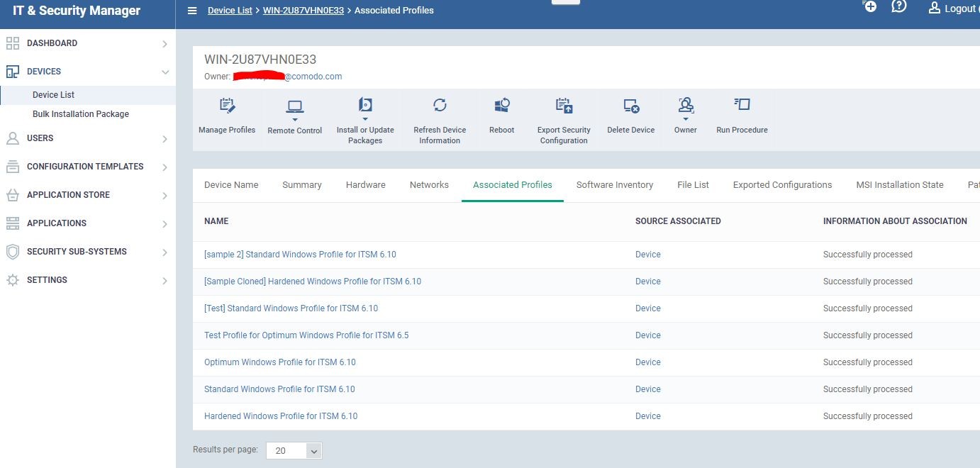The image size is (980, 468).
Task: Open [sample 2] Standard Windows Profile link
Action: 300,255
